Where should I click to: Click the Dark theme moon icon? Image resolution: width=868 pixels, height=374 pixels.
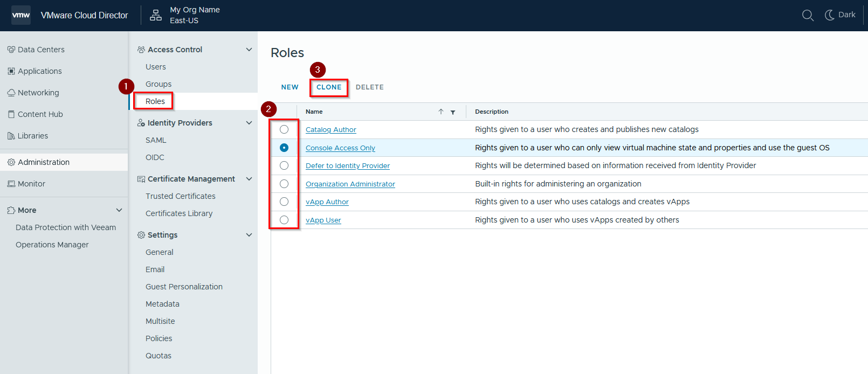pyautogui.click(x=830, y=15)
